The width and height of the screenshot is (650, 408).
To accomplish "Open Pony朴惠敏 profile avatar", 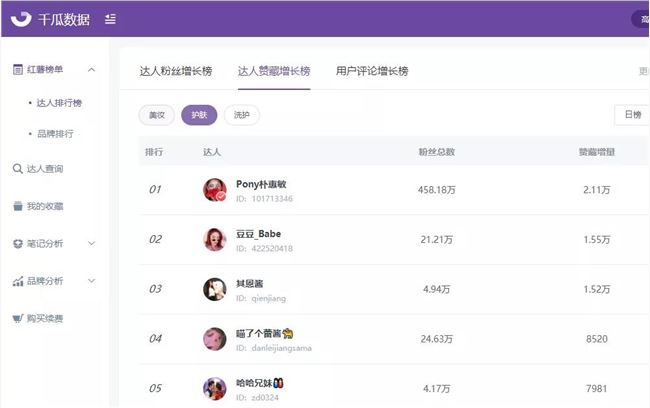I will click(x=215, y=190).
